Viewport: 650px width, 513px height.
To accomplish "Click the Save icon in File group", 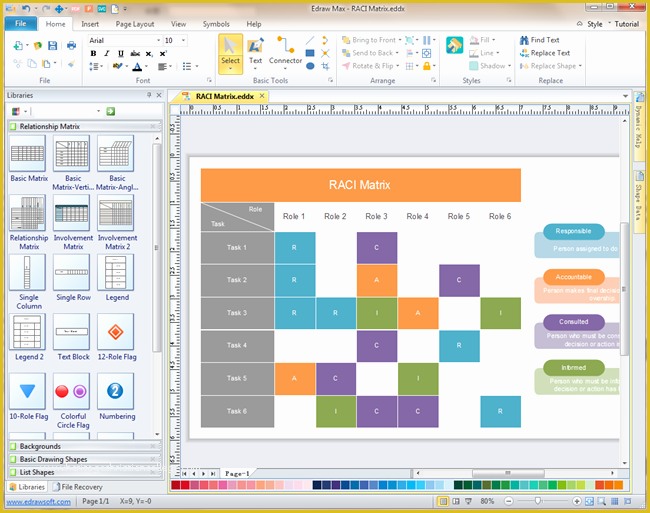I will (53, 46).
